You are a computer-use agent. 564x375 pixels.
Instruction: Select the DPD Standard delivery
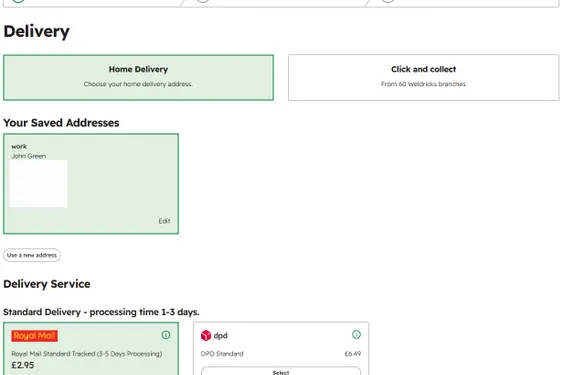281,371
